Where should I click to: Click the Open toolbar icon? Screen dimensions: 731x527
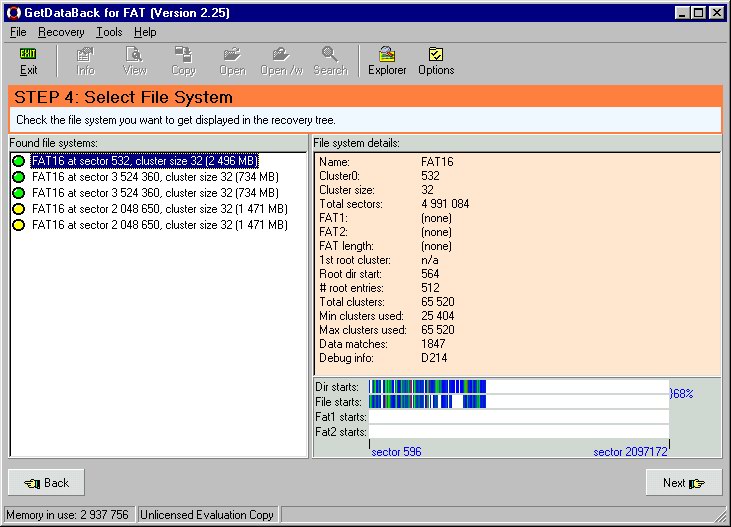[x=232, y=61]
